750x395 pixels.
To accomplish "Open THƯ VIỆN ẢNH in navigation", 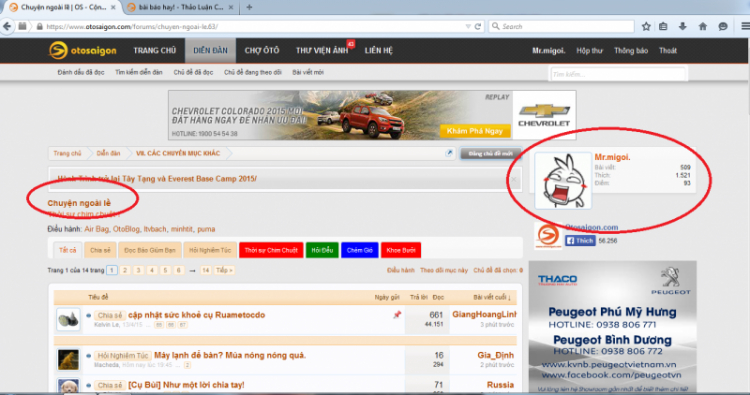I will click(322, 50).
